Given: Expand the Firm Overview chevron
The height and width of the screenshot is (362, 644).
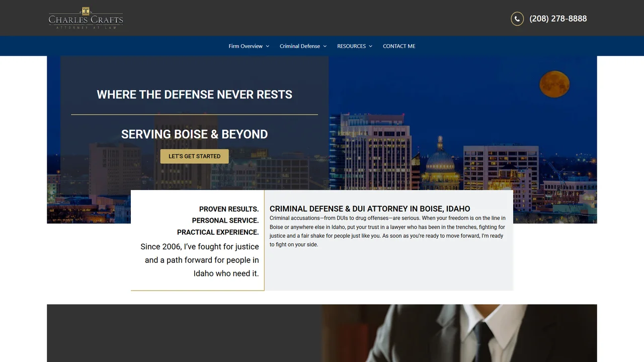Looking at the screenshot, I should pyautogui.click(x=268, y=46).
